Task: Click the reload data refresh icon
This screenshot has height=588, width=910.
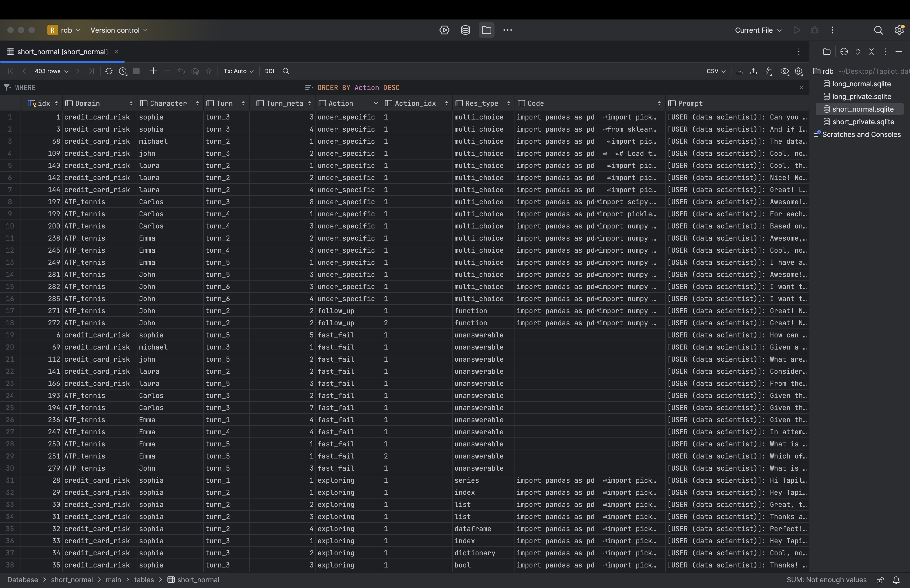Action: click(x=109, y=71)
